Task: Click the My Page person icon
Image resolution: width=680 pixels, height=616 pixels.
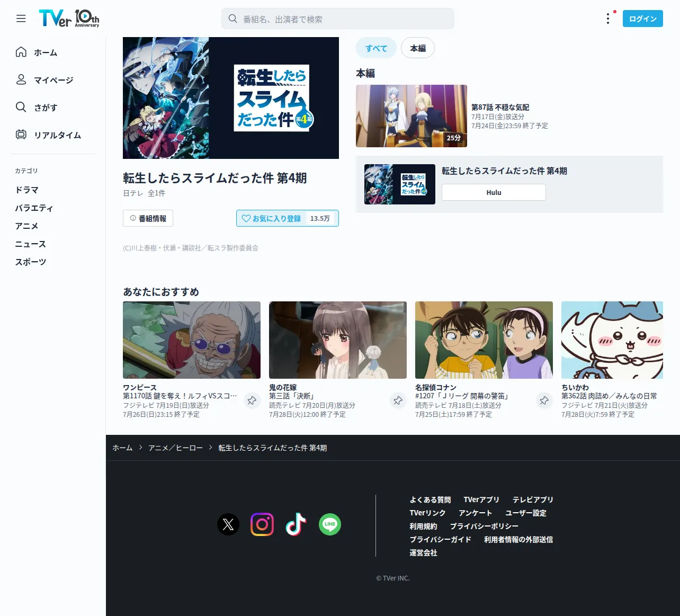Action: (x=21, y=79)
